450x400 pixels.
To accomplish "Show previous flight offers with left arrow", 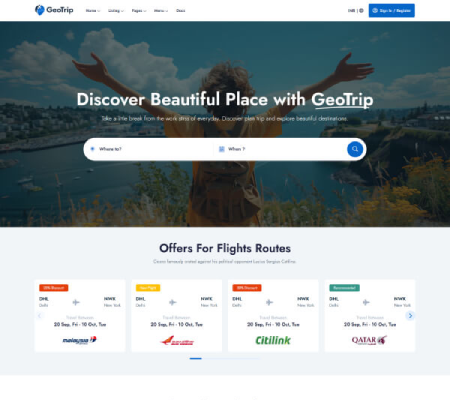I will 39,315.
